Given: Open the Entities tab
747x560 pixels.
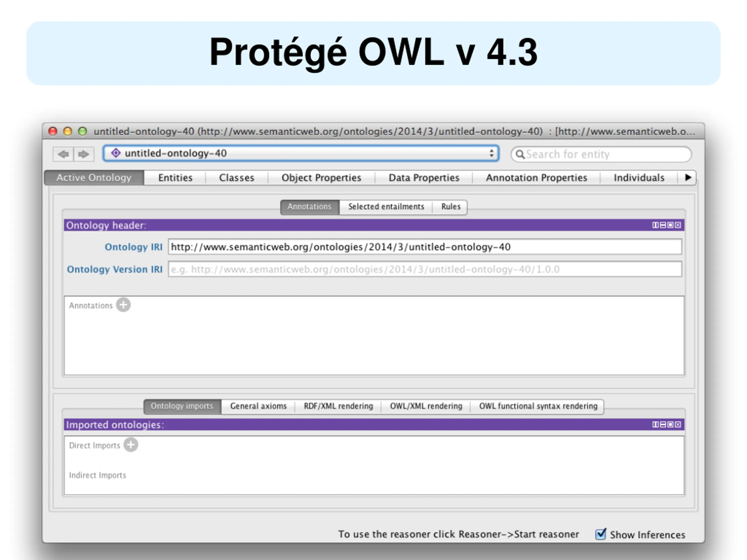Looking at the screenshot, I should [x=175, y=178].
